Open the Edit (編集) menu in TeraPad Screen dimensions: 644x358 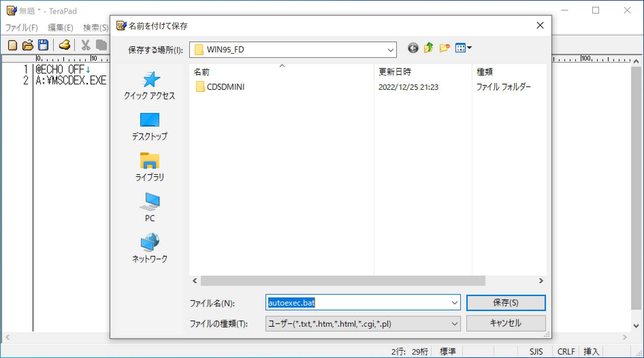61,28
